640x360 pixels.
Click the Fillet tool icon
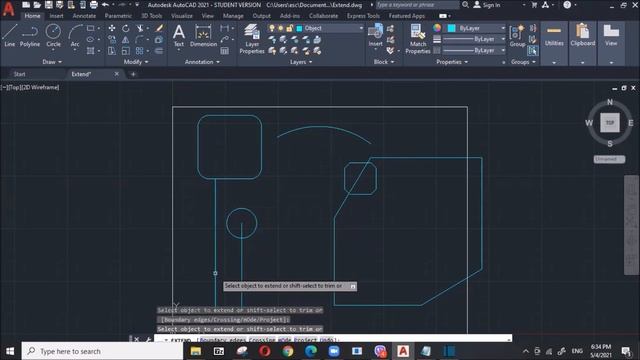[x=140, y=40]
